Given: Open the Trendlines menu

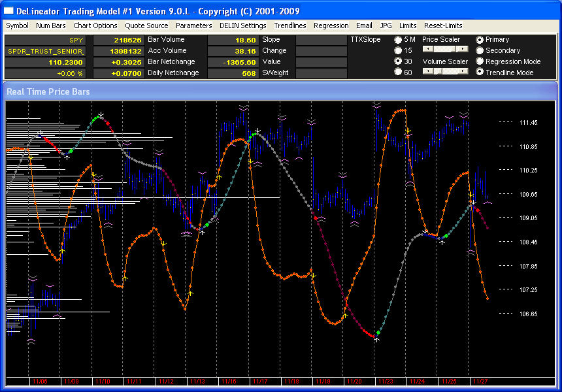Looking at the screenshot, I should [290, 25].
